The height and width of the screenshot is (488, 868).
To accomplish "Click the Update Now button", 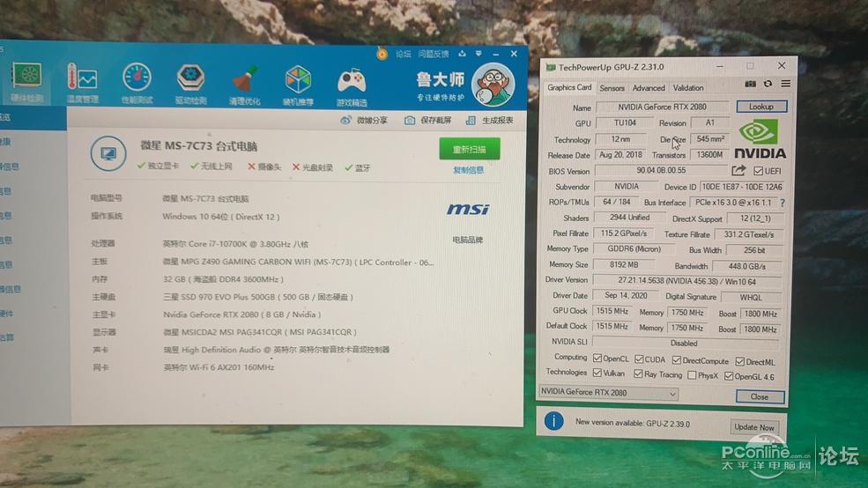I will coord(754,427).
